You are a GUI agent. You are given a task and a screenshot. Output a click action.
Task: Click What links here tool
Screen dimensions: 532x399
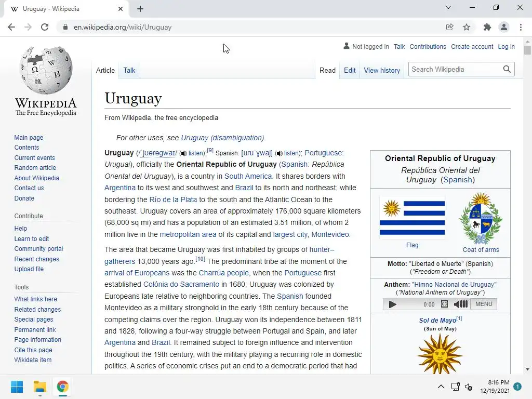pyautogui.click(x=36, y=299)
